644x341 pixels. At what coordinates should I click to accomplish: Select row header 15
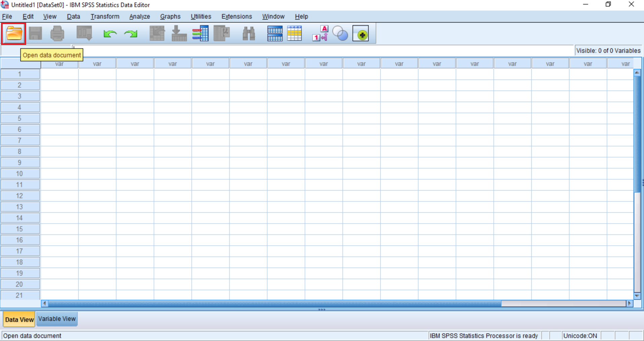click(20, 229)
